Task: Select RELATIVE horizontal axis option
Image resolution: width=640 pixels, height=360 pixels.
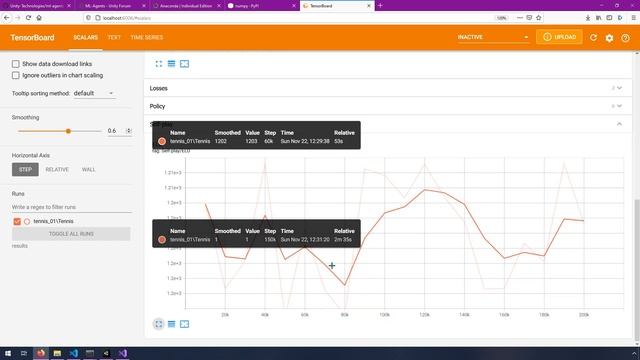Action: [57, 169]
